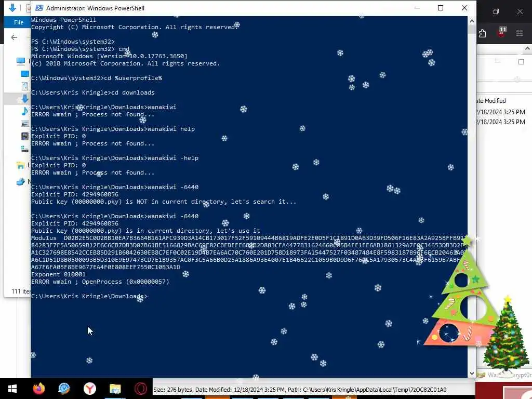The height and width of the screenshot is (399, 532).
Task: Click the Downloads quick-access arrow icon
Action: point(12,7)
